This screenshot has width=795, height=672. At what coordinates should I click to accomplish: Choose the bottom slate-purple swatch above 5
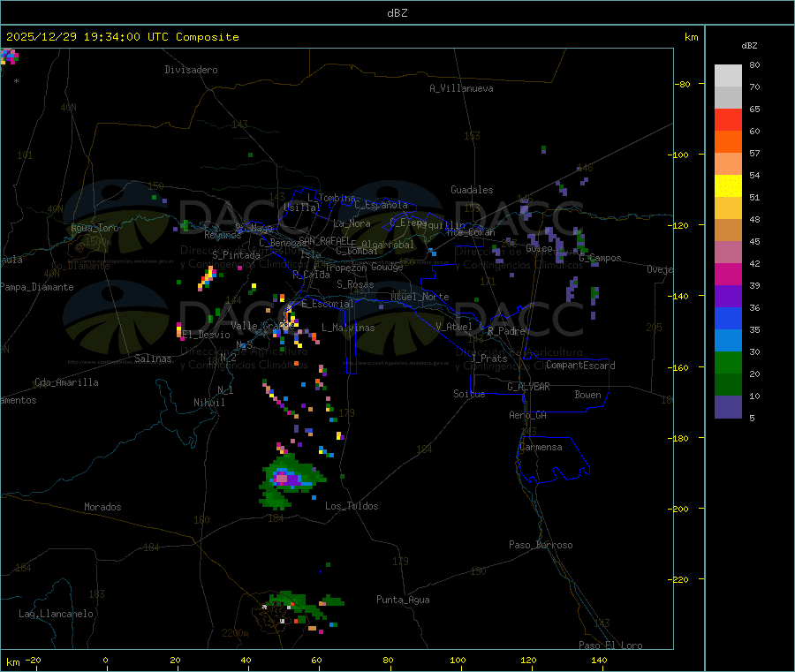pyautogui.click(x=728, y=406)
